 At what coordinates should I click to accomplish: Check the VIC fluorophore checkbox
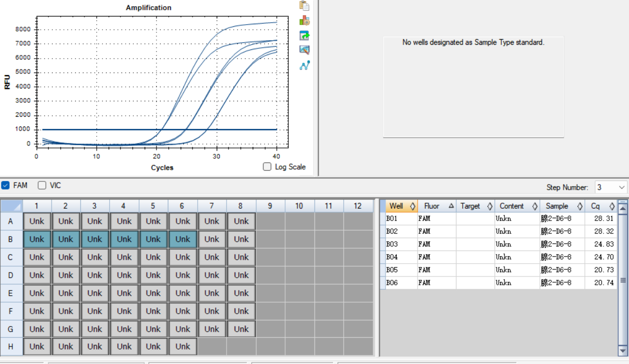[x=42, y=185]
